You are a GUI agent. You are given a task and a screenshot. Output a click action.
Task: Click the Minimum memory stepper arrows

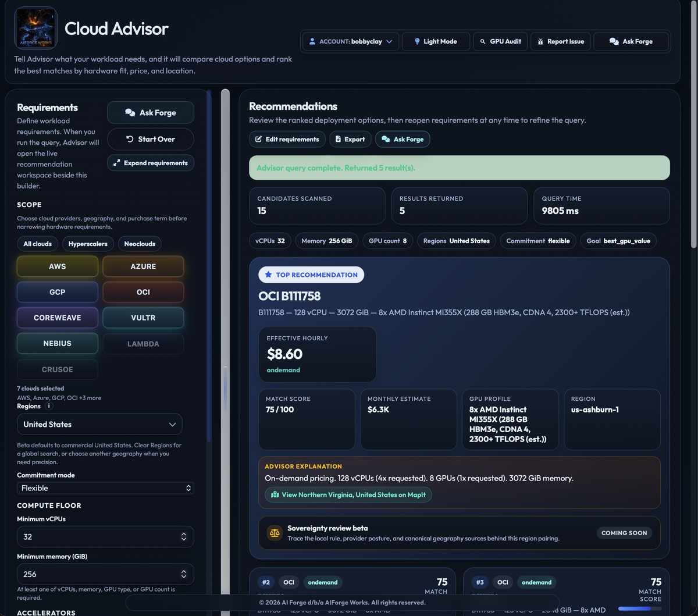pos(184,574)
